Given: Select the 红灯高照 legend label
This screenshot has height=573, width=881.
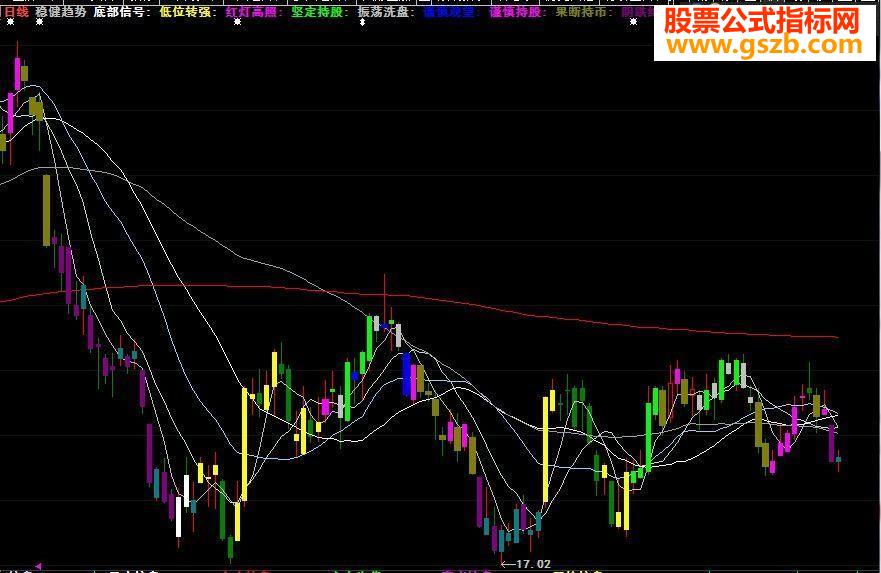Looking at the screenshot, I should [x=251, y=12].
